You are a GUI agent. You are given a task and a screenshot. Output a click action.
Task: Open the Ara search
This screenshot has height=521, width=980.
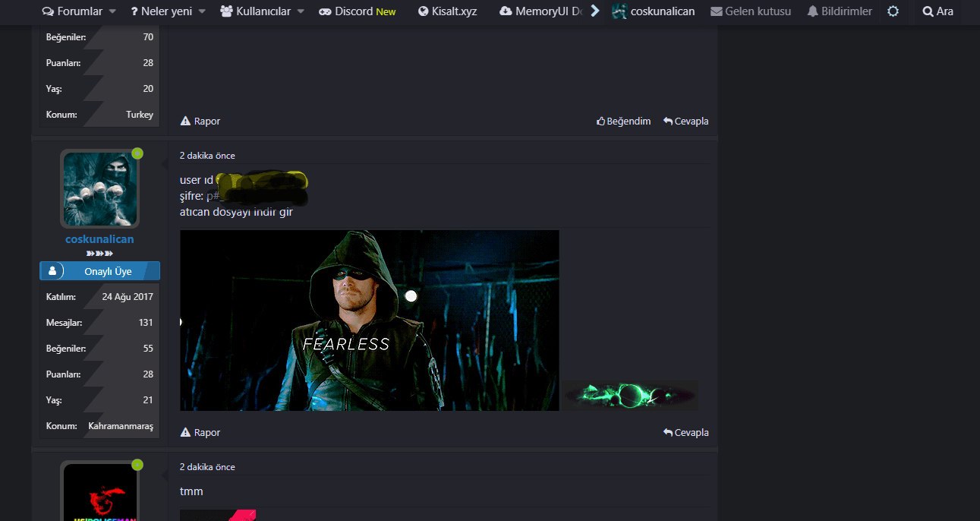[x=937, y=11]
